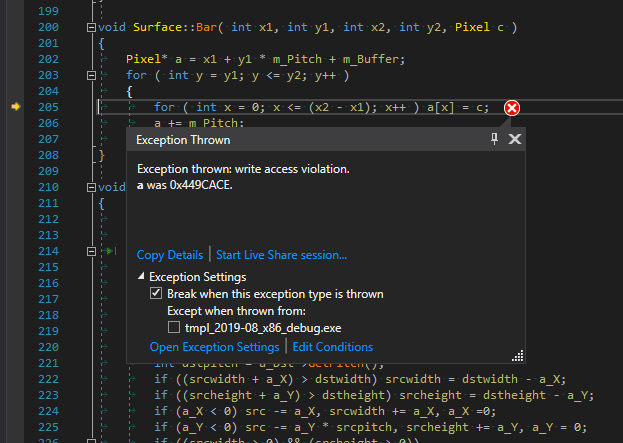Click 'm_Pitch' on line 202

297,59
